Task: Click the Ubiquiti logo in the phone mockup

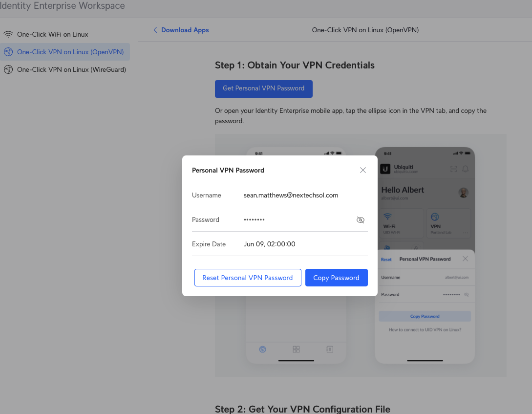Action: point(385,169)
